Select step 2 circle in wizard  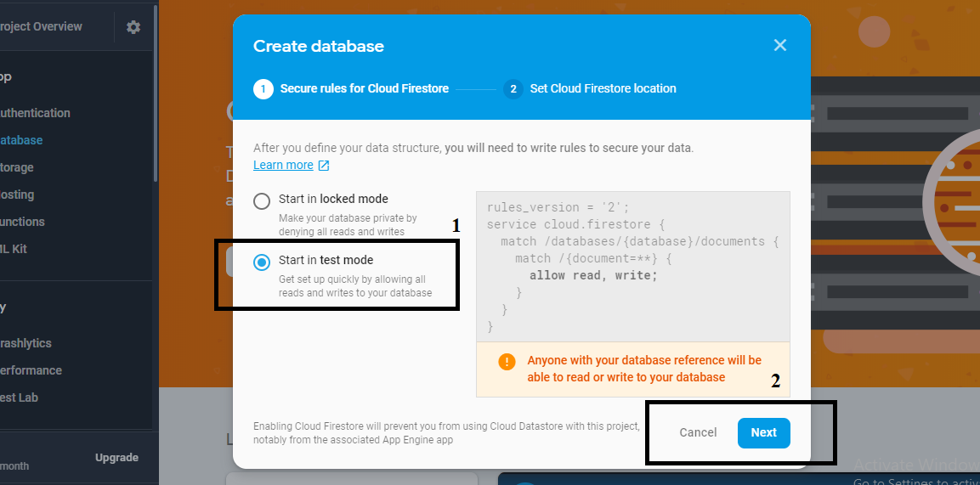pyautogui.click(x=513, y=88)
